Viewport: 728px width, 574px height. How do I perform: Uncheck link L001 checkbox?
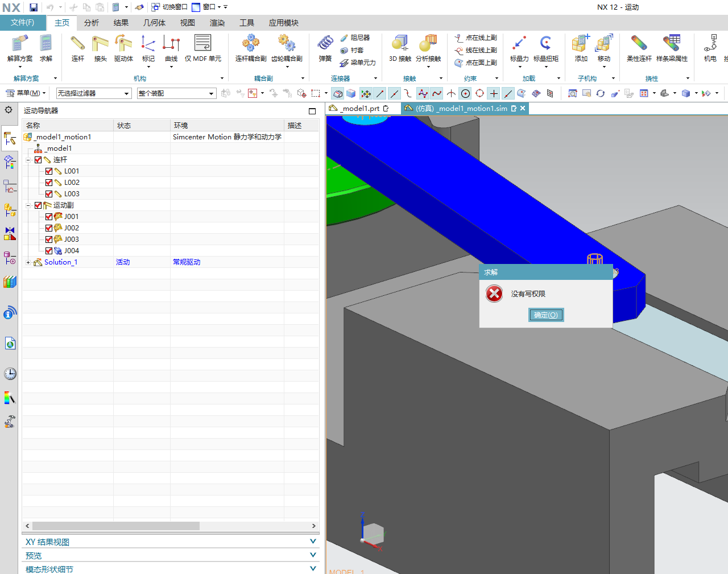tap(49, 171)
